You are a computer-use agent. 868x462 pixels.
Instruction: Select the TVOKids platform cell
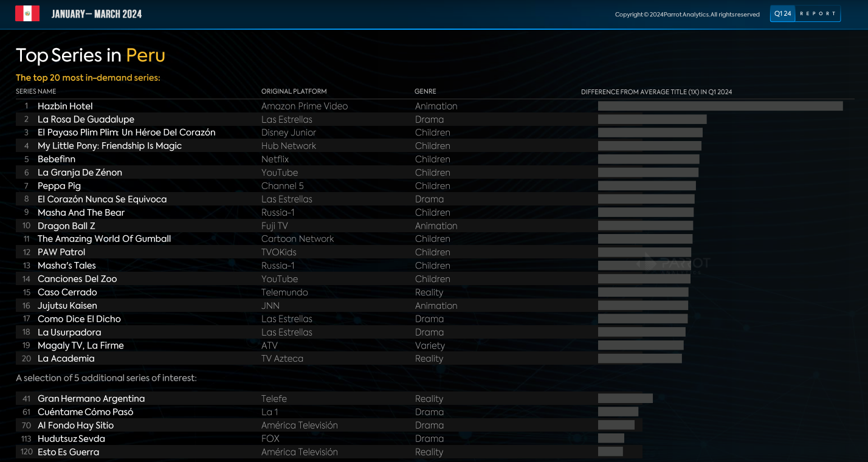coord(280,252)
